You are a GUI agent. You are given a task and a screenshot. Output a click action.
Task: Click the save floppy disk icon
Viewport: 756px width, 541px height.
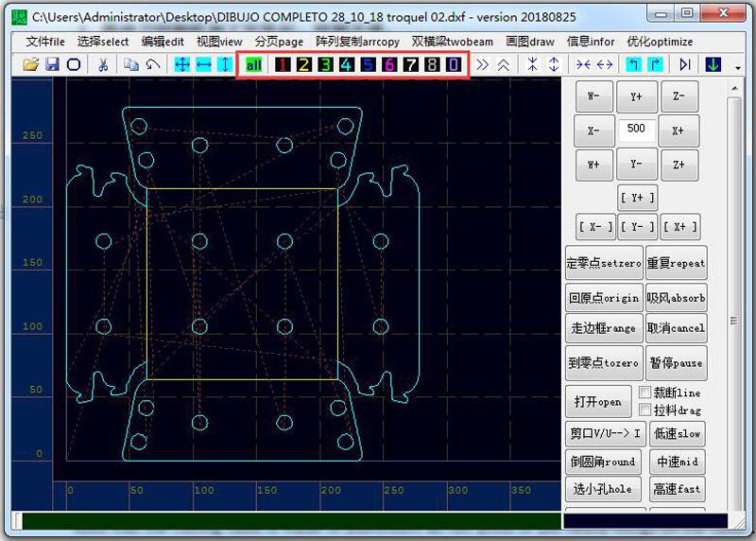tap(52, 64)
